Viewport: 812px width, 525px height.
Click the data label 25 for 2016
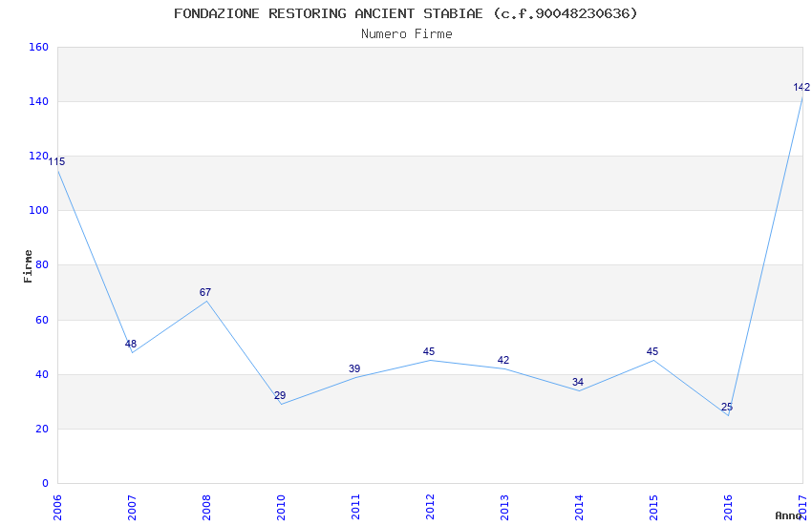[727, 407]
